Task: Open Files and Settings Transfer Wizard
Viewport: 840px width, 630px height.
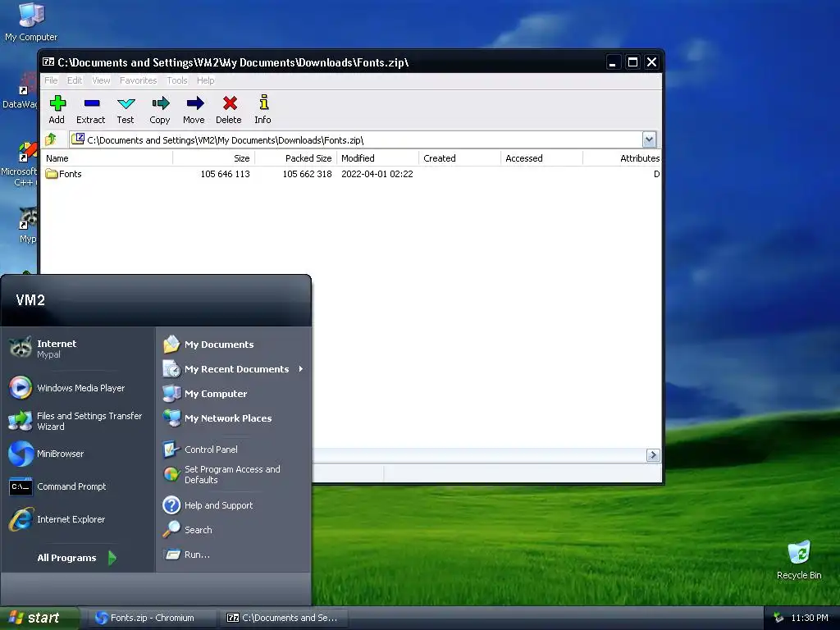Action: (x=78, y=421)
